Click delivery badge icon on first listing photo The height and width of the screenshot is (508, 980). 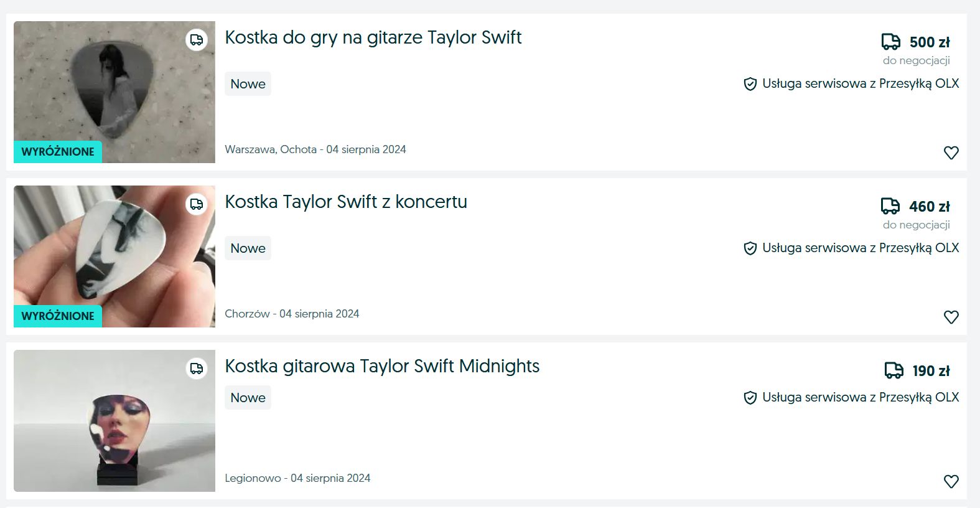pos(197,40)
